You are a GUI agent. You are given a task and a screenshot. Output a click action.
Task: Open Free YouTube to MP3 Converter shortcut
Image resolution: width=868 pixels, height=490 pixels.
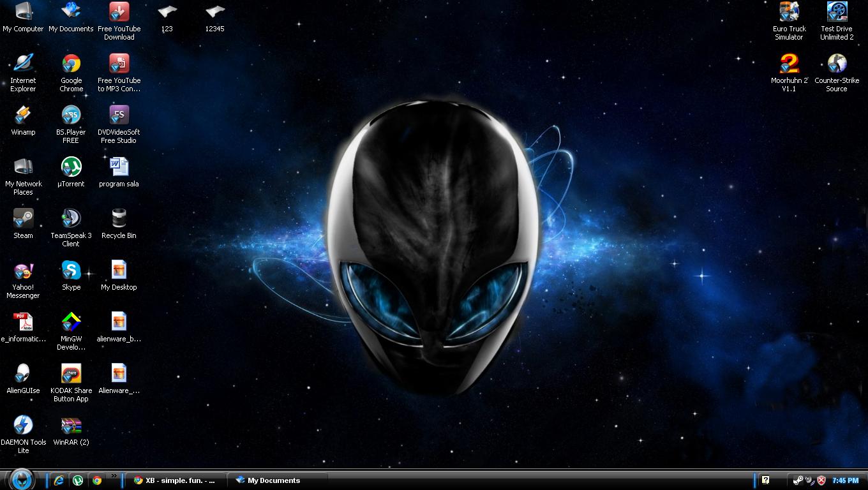pyautogui.click(x=119, y=73)
